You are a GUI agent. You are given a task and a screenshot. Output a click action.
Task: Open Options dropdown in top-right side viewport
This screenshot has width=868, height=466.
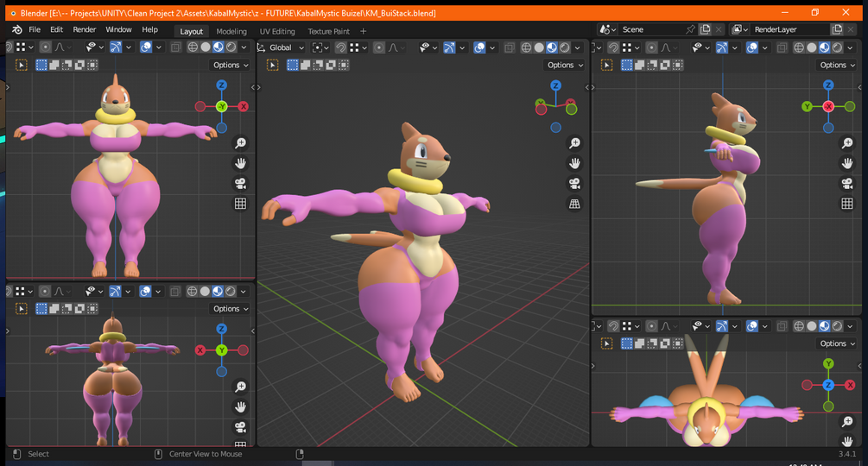click(838, 66)
